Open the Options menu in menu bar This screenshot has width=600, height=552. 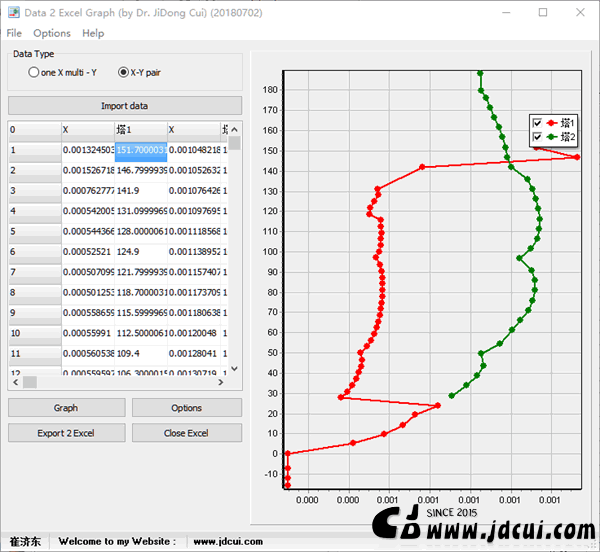point(52,33)
